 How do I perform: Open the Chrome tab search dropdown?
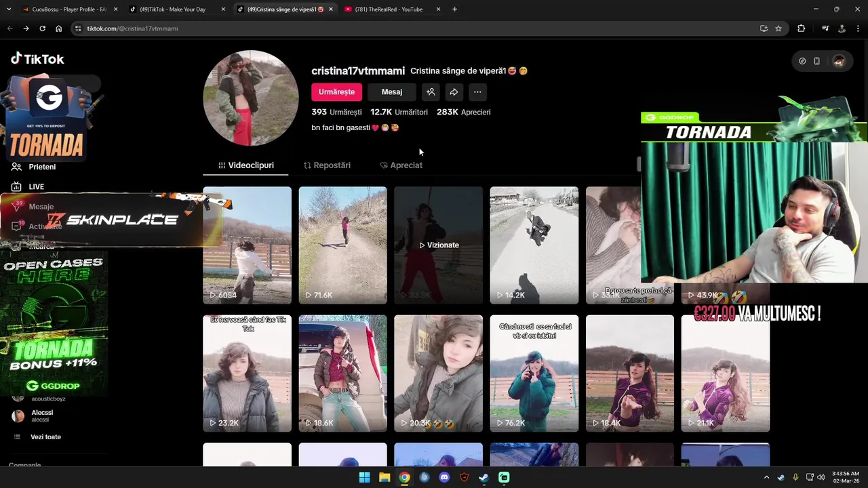9,9
